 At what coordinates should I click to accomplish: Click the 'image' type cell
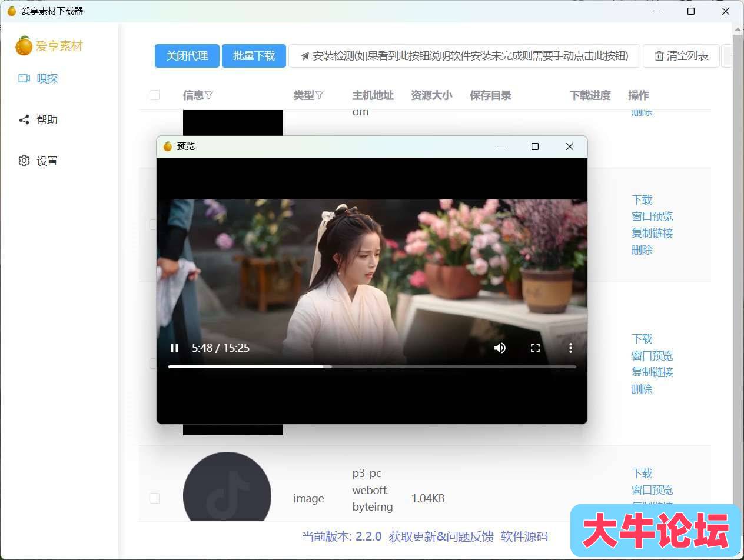pyautogui.click(x=309, y=499)
